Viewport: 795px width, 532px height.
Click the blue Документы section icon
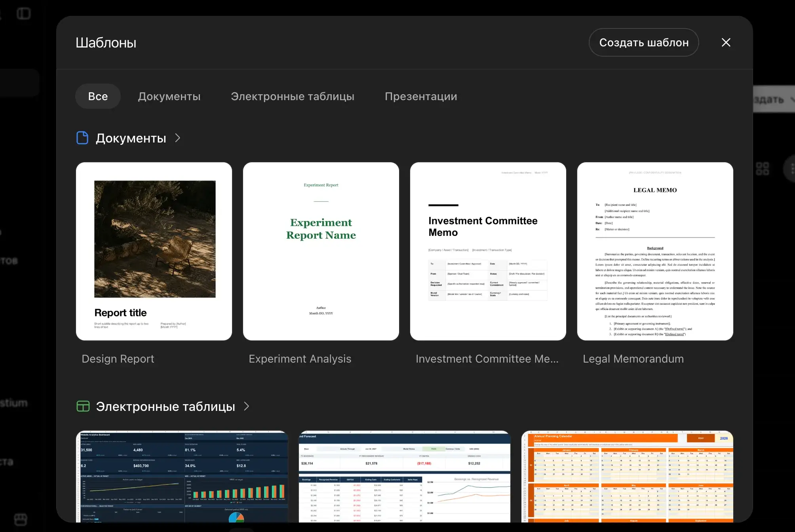pyautogui.click(x=82, y=138)
